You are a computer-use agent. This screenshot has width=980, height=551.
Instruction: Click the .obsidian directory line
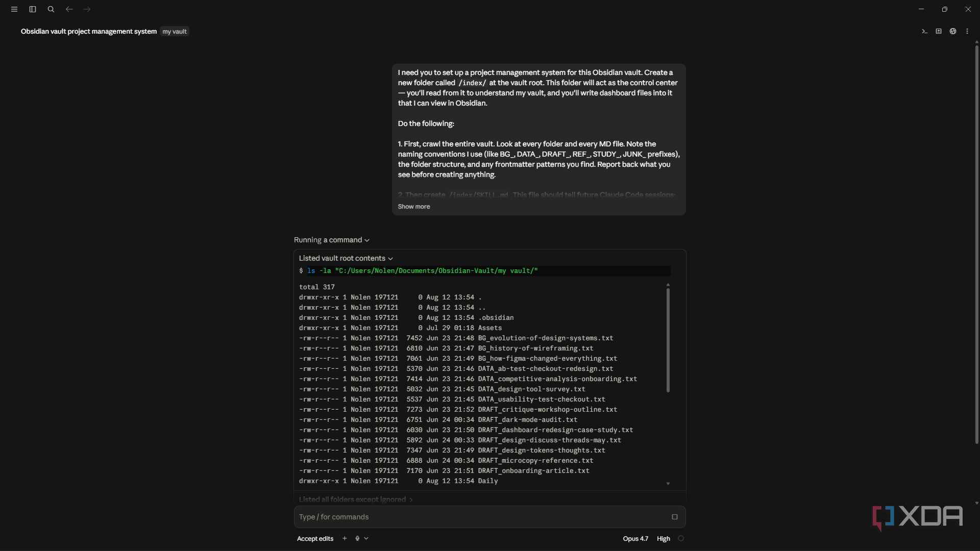pyautogui.click(x=406, y=318)
